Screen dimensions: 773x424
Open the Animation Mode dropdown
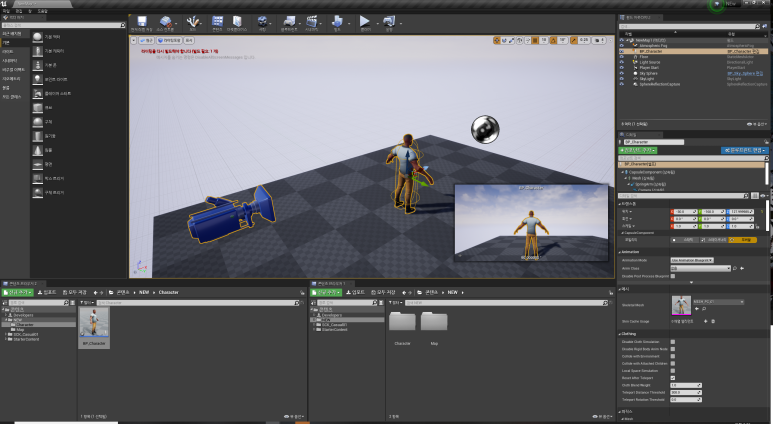(x=692, y=260)
